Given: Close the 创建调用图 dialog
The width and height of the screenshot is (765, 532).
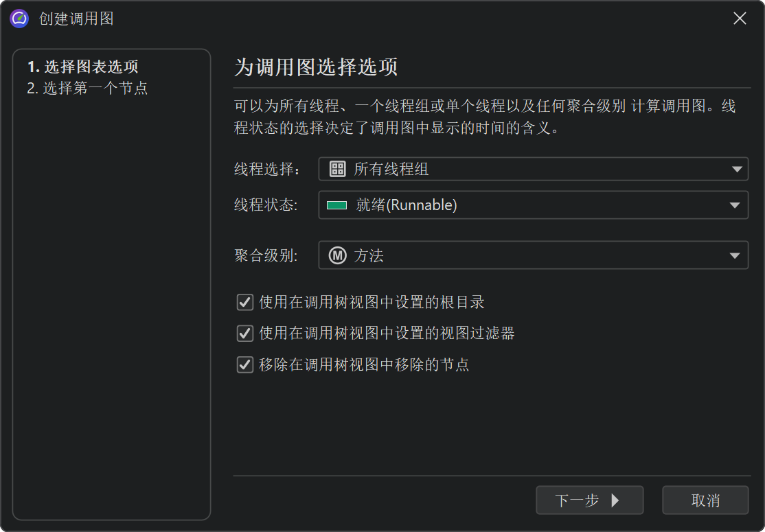Looking at the screenshot, I should [740, 19].
